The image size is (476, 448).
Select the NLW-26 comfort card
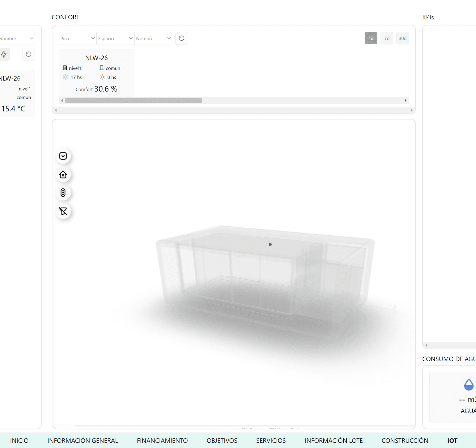96,73
